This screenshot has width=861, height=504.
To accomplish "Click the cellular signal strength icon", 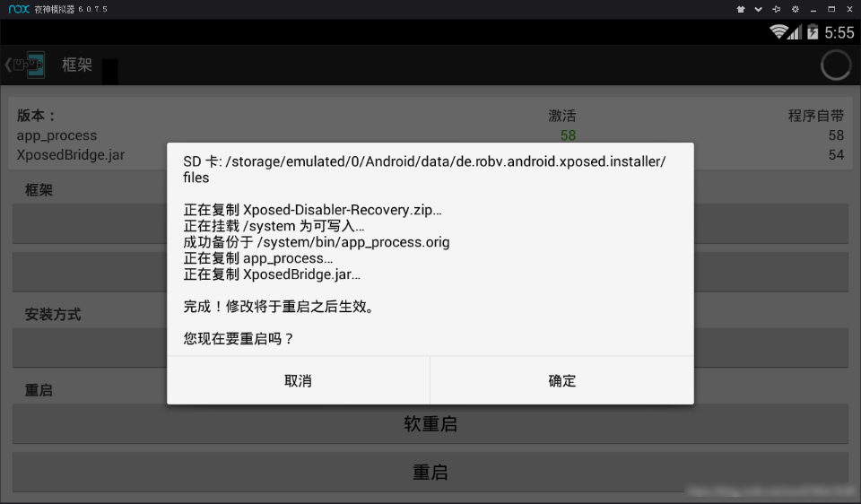I will 796,32.
